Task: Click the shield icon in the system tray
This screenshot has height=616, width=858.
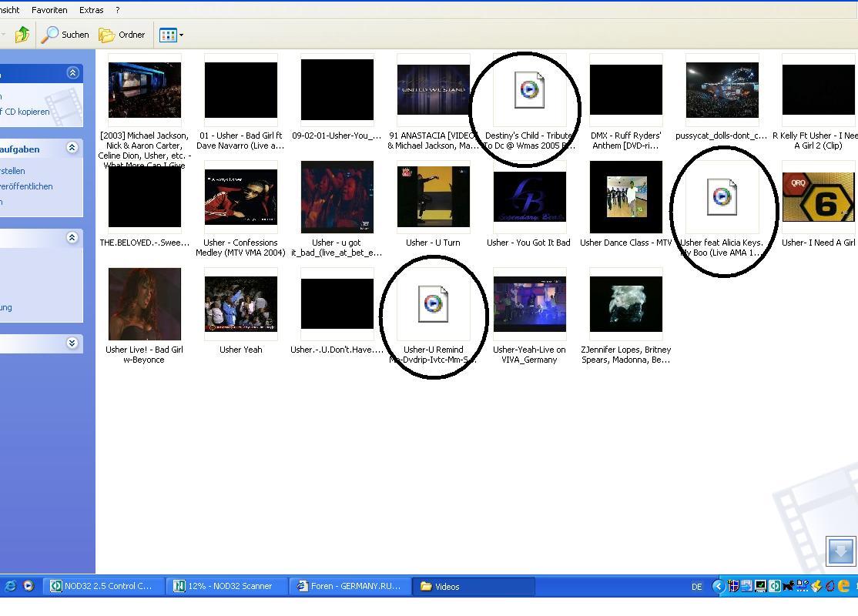Action: [x=733, y=587]
